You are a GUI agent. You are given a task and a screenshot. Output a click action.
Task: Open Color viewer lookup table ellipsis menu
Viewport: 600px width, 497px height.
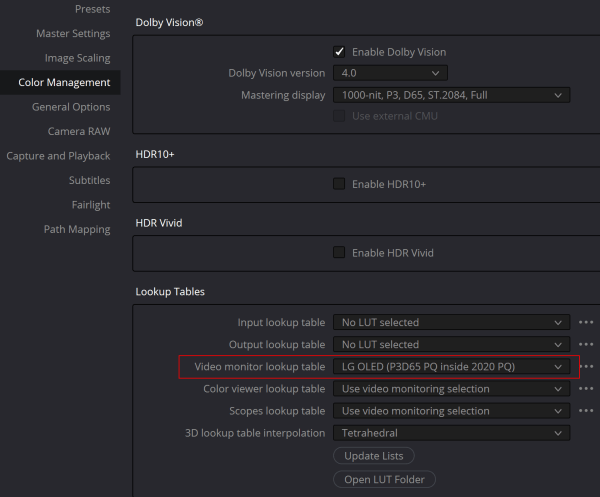point(586,389)
